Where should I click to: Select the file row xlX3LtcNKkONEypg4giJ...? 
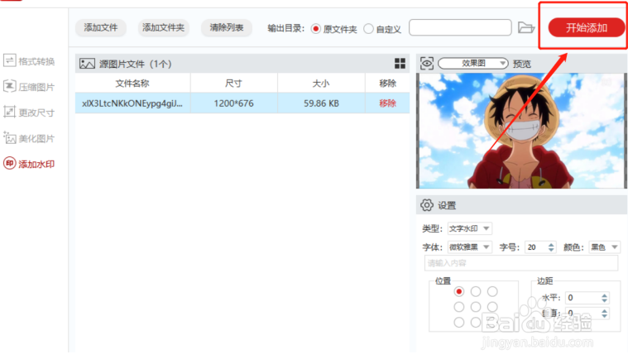(242, 103)
